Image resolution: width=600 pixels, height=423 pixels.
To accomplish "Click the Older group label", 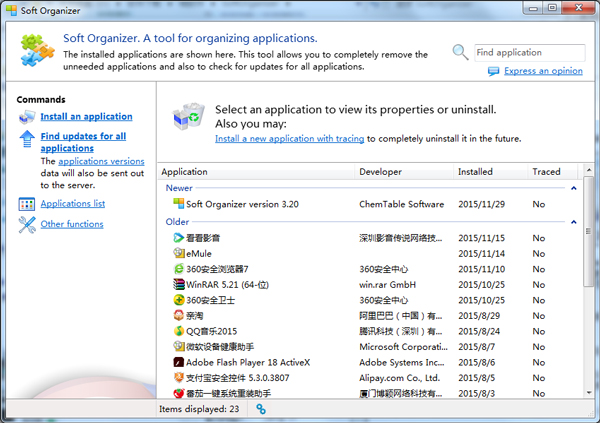I will [177, 222].
